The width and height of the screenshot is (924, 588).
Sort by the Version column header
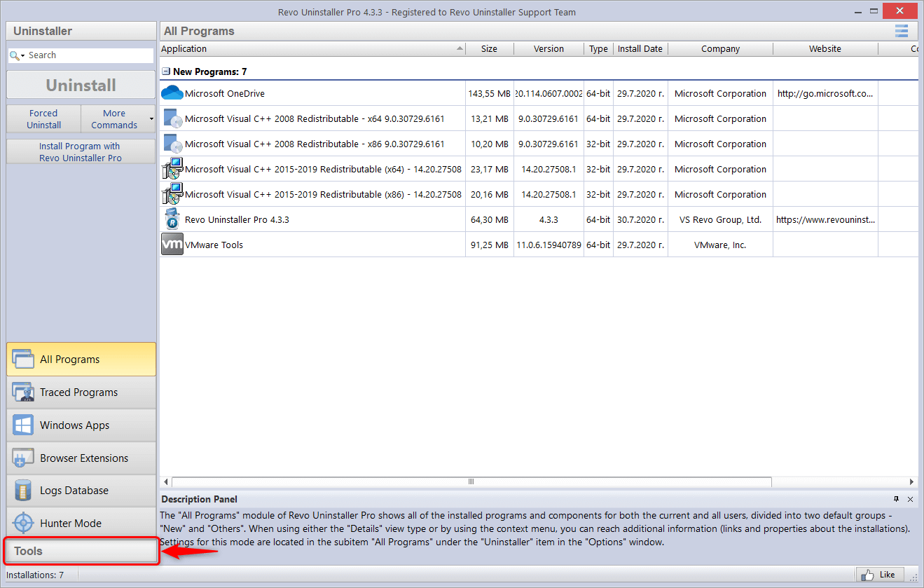click(x=549, y=49)
